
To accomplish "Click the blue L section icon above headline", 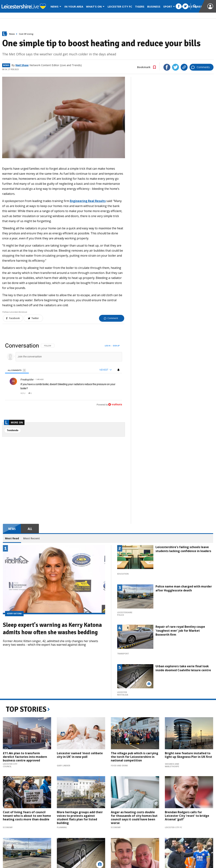I will click(x=4, y=34).
